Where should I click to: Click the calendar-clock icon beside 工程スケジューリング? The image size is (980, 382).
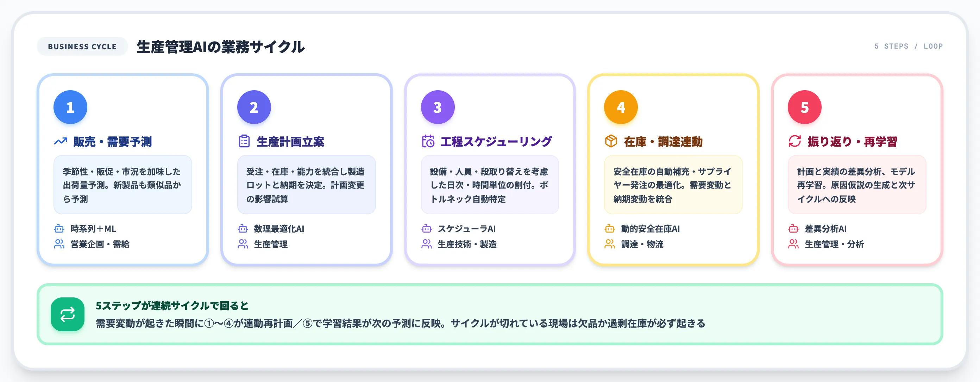point(428,141)
